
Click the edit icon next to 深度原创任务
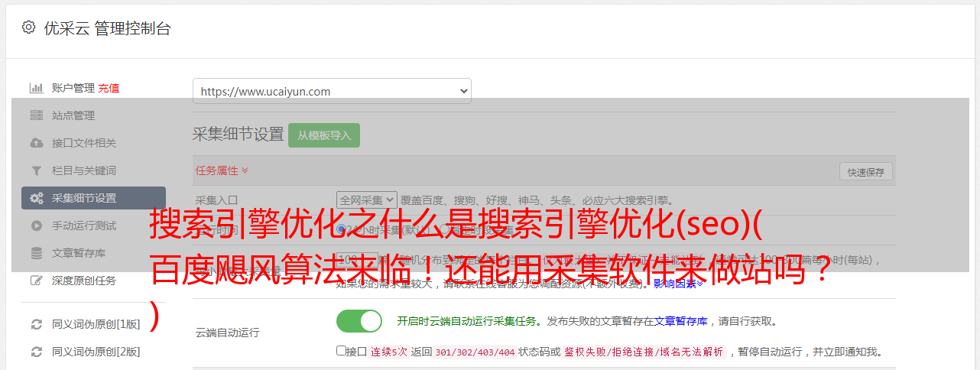pyautogui.click(x=36, y=281)
